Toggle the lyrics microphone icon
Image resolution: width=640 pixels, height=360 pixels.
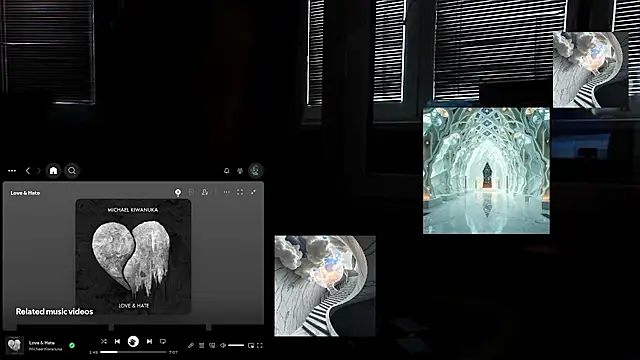(191, 345)
